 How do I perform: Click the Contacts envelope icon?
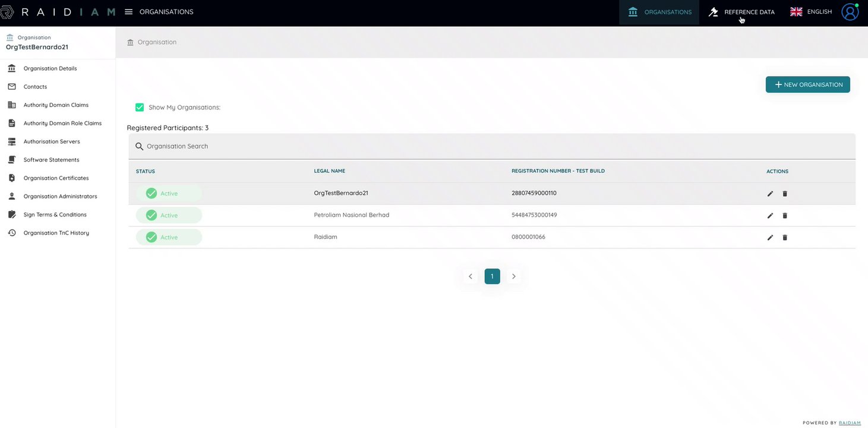pos(12,87)
